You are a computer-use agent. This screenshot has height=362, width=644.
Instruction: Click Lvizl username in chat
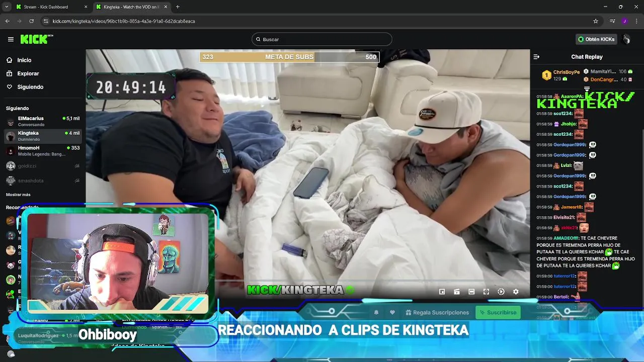coord(566,165)
